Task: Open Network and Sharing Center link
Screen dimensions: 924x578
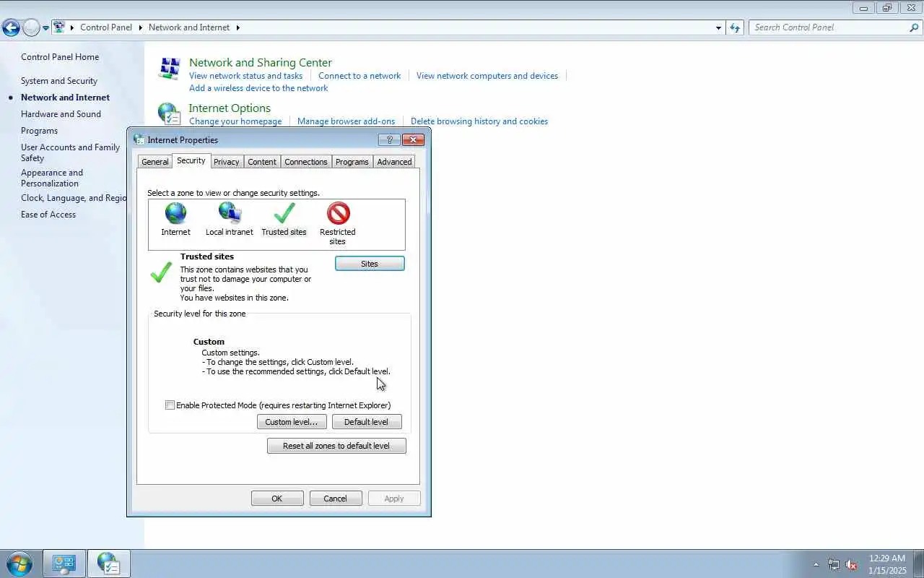Action: coord(261,63)
